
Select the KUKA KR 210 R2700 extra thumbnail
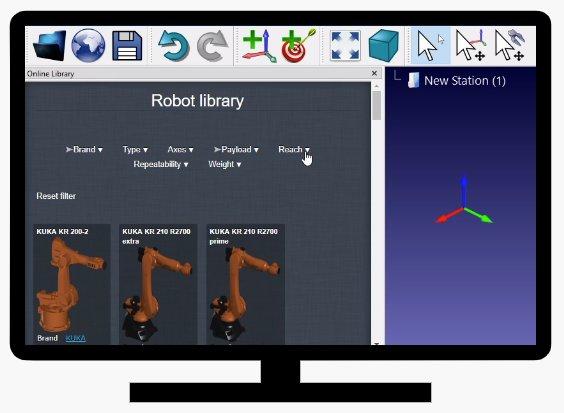(x=158, y=284)
